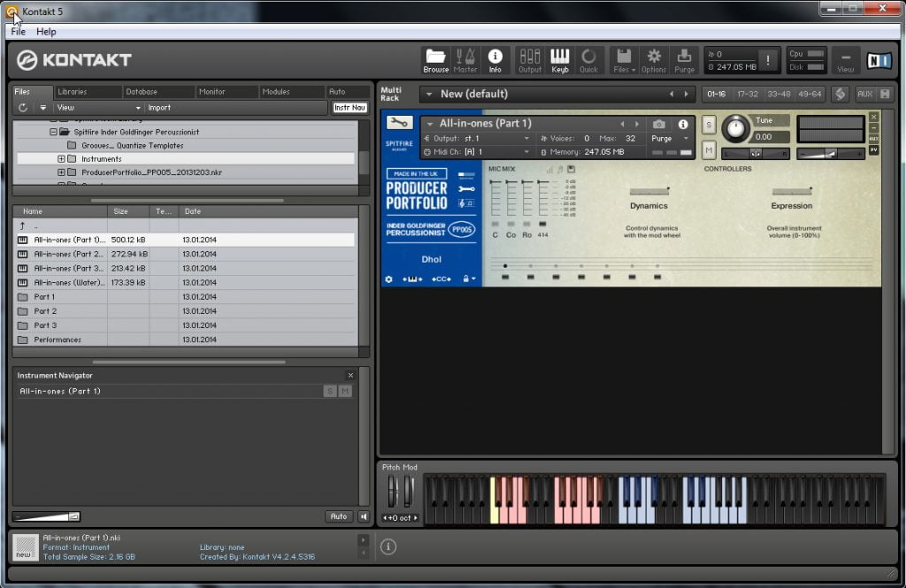
Task: Select All-in-ones (Water) instrument file
Action: tap(185, 282)
